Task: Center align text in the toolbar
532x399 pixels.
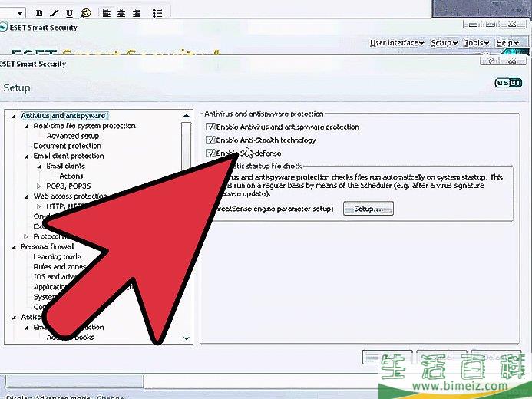Action: coord(121,13)
